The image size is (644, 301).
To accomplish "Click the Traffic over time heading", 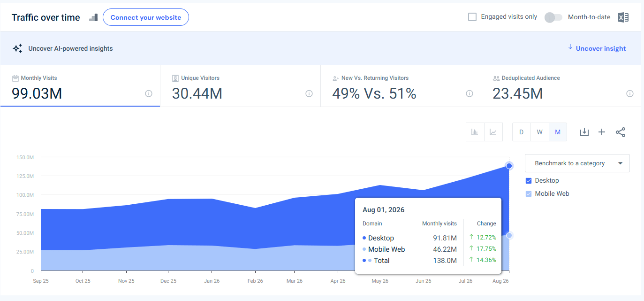I will (x=46, y=17).
